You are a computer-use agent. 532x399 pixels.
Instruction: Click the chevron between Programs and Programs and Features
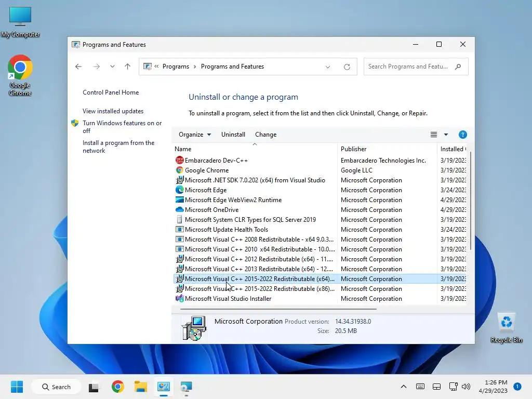point(195,66)
